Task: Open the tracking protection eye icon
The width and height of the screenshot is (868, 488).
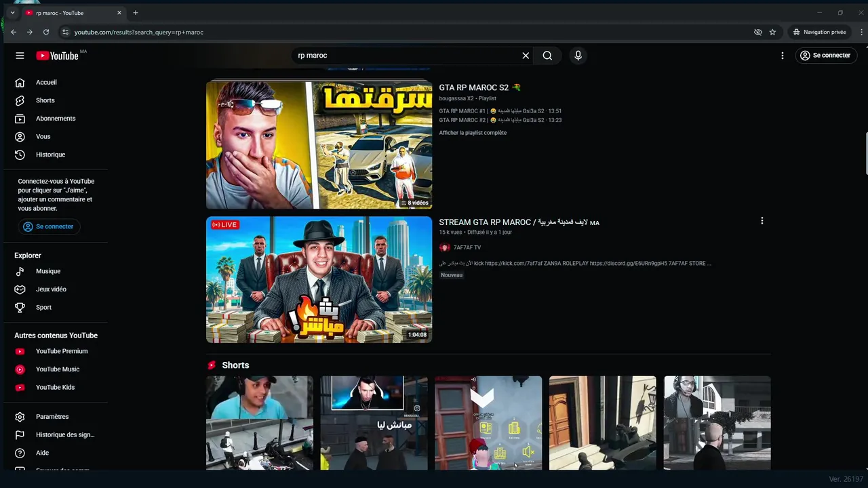Action: pyautogui.click(x=758, y=32)
